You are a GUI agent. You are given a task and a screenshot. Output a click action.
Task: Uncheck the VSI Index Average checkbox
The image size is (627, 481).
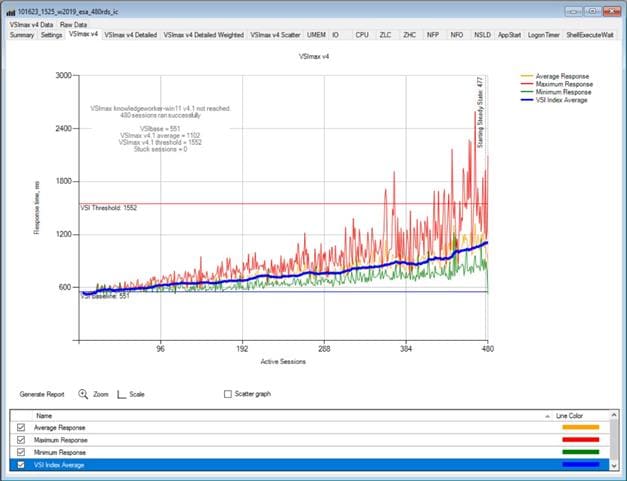coord(21,465)
